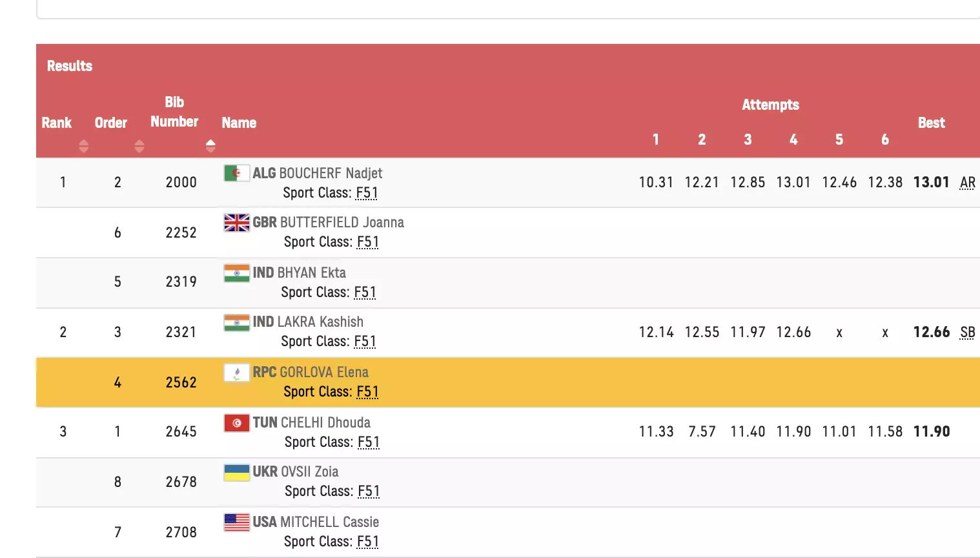The image size is (980, 558).
Task: Click the USA flag beside MITCHELL Cassie
Action: tap(236, 522)
